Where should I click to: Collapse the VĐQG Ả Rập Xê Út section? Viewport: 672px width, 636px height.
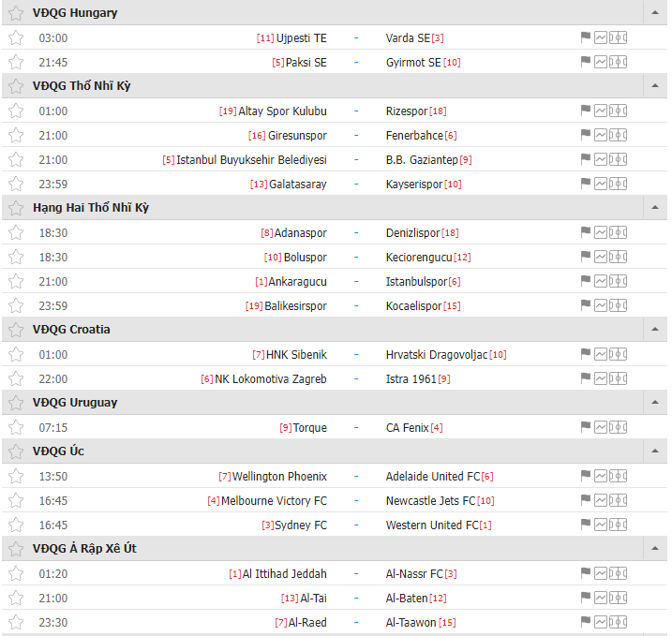coord(655,549)
